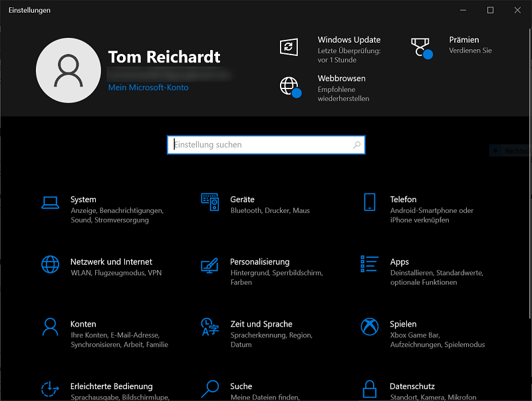Open the Suche settings title
The width and height of the screenshot is (532, 401).
(x=241, y=386)
